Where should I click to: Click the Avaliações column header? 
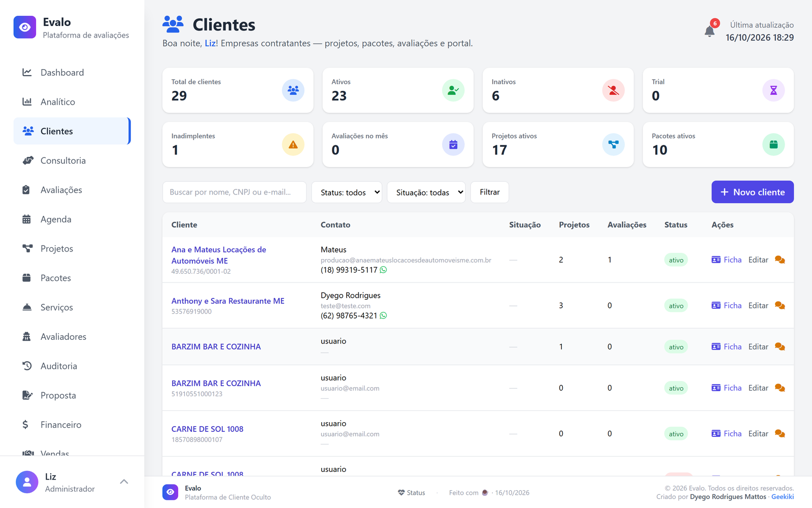pos(627,225)
